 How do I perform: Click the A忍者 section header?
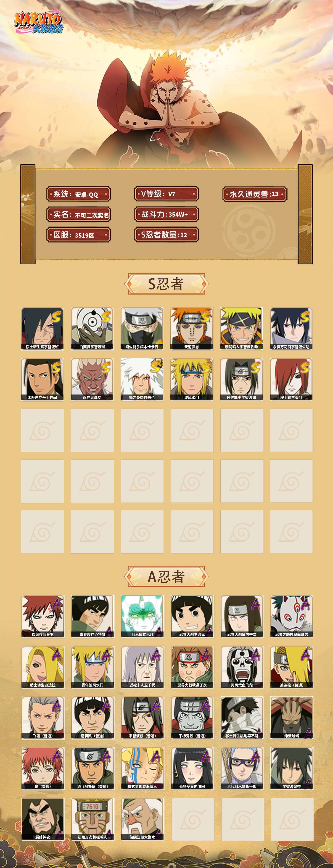pos(166,576)
